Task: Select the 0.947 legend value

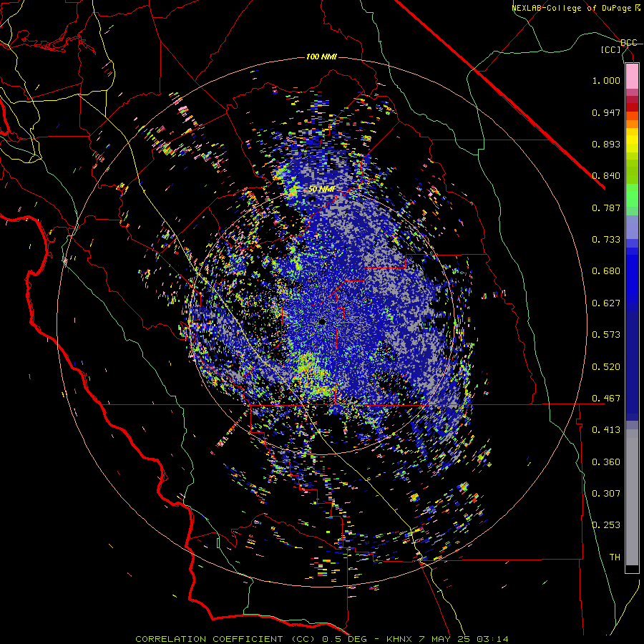Action: [x=606, y=112]
